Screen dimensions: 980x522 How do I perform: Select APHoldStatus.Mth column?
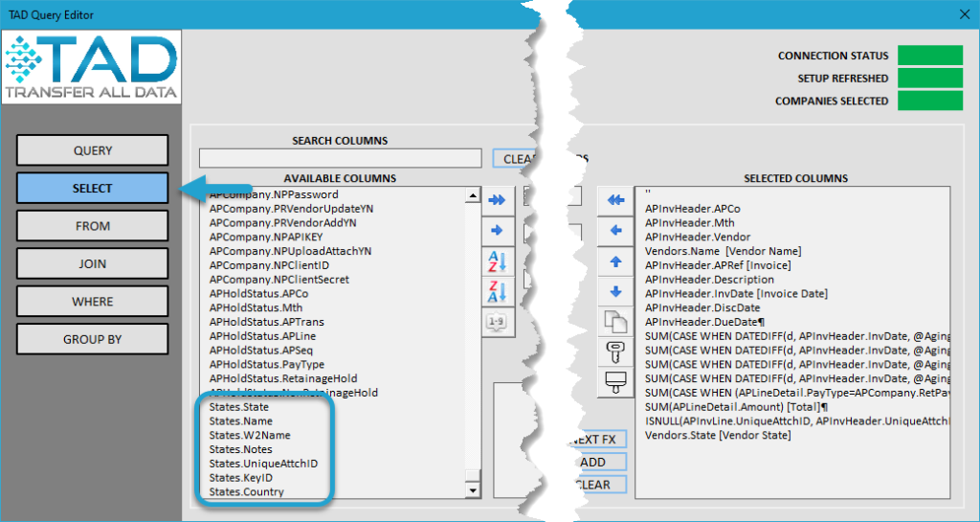click(256, 307)
